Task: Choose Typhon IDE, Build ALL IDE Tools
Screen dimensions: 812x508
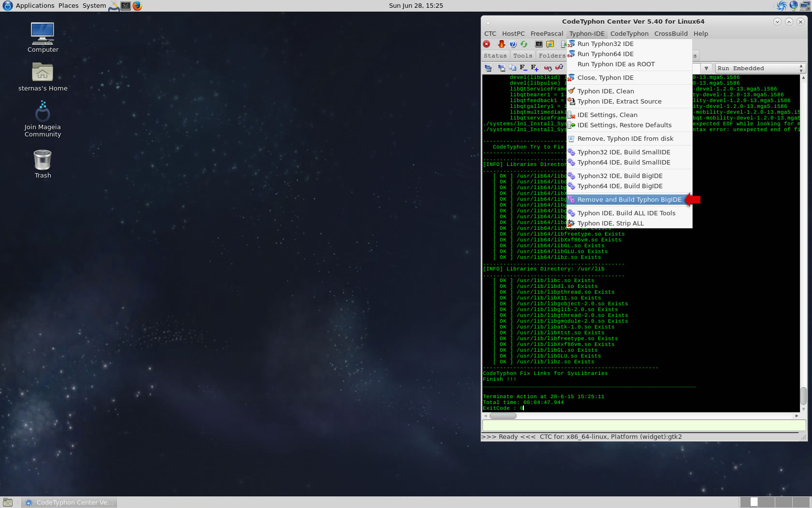Action: point(629,213)
